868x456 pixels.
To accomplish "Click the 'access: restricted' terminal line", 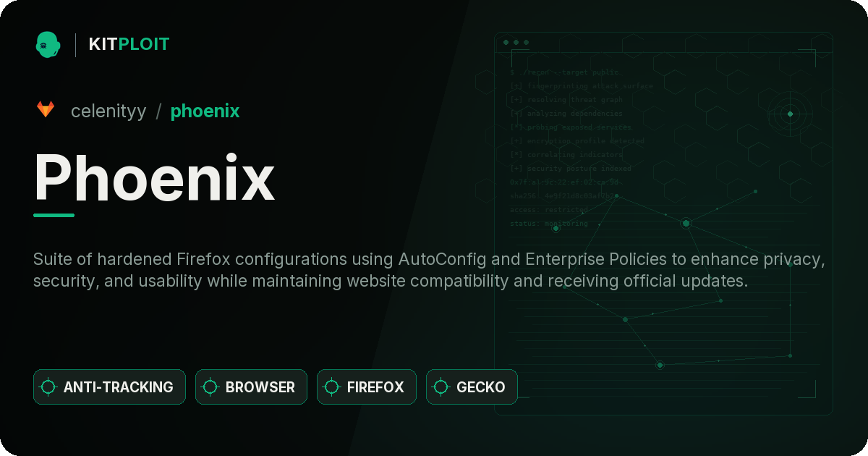I will pos(549,210).
